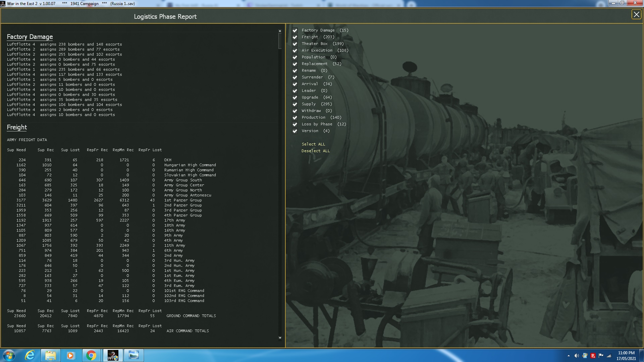Launch Internet Explorer from taskbar

(x=30, y=355)
